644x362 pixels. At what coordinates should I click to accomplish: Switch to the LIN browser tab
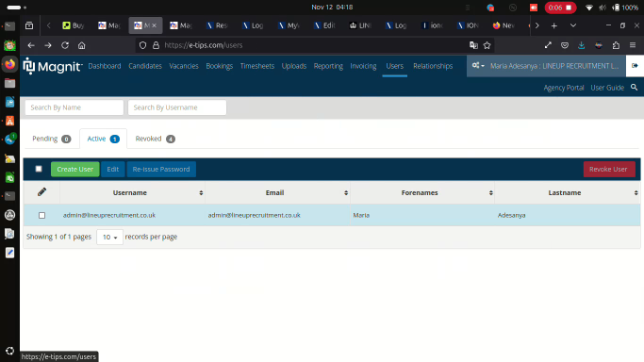pos(360,25)
